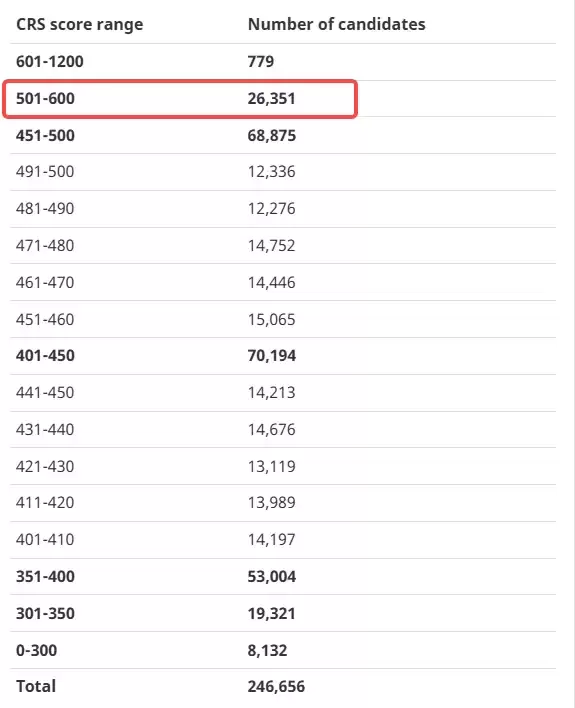Screen dimensions: 575x708
Task: Click the 26,351 candidates value
Action: coord(271,98)
